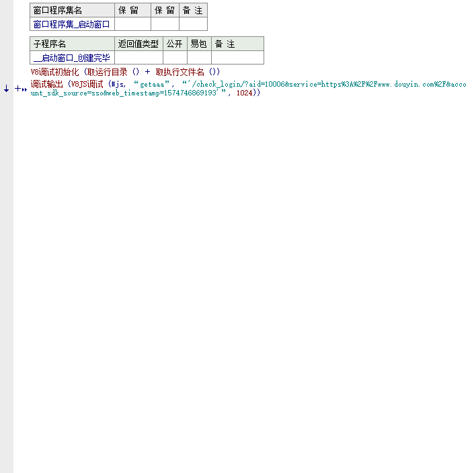Click the empty 备注 cell of the subroutine row
476x473 pixels.
pyautogui.click(x=237, y=58)
